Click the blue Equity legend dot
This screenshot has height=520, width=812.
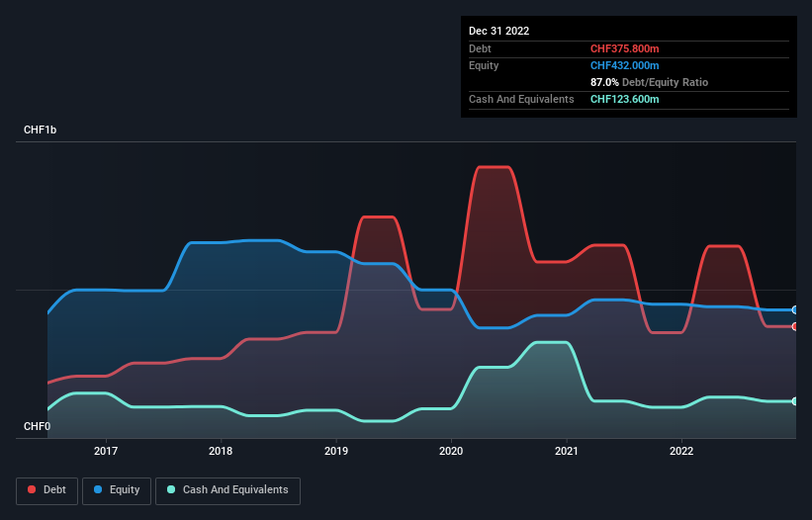point(97,489)
